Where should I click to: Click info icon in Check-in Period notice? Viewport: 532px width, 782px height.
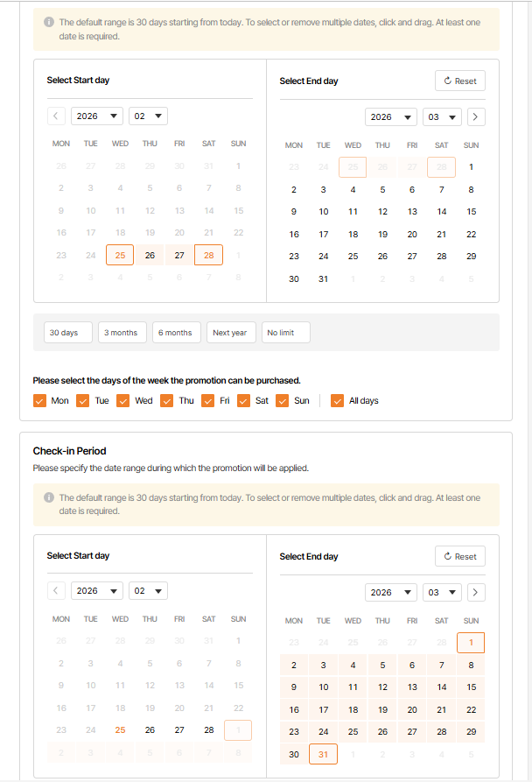pyautogui.click(x=49, y=497)
